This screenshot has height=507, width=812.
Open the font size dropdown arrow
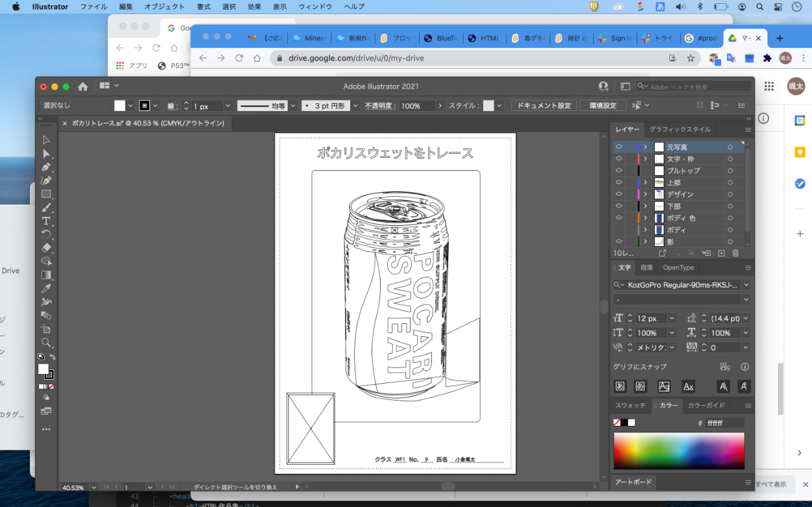point(672,319)
